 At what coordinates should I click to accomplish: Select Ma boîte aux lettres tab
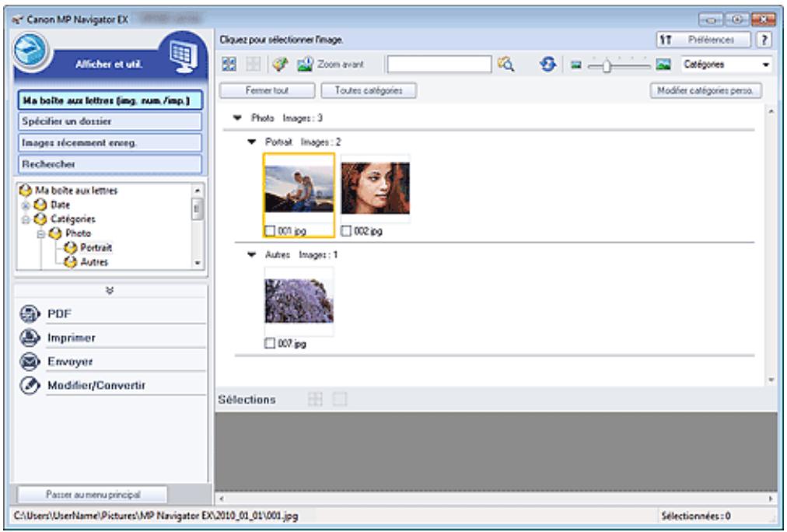coord(110,100)
